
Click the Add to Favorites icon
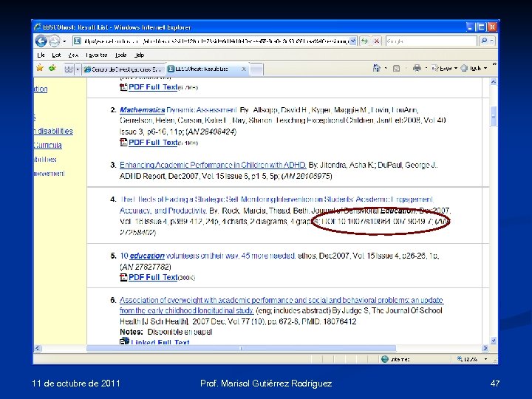click(52, 68)
